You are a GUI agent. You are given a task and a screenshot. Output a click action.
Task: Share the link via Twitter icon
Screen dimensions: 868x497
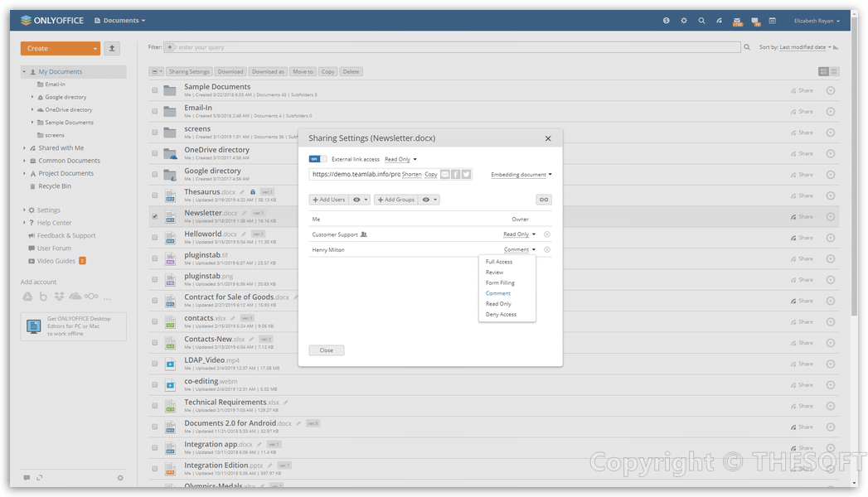tap(466, 175)
